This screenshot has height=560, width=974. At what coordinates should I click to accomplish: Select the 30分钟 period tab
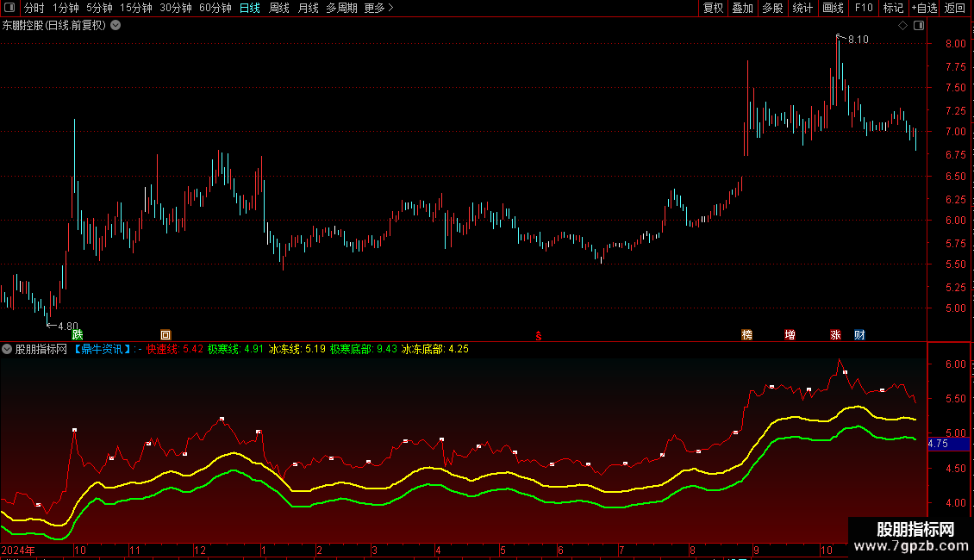click(176, 8)
